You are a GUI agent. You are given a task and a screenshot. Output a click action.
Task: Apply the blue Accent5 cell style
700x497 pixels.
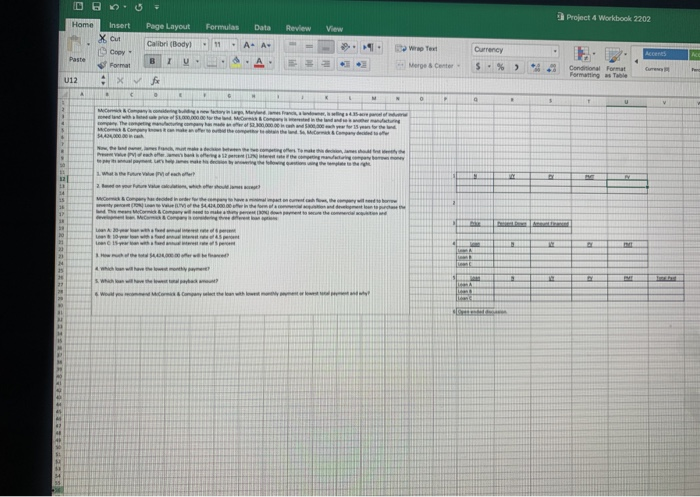pos(665,54)
